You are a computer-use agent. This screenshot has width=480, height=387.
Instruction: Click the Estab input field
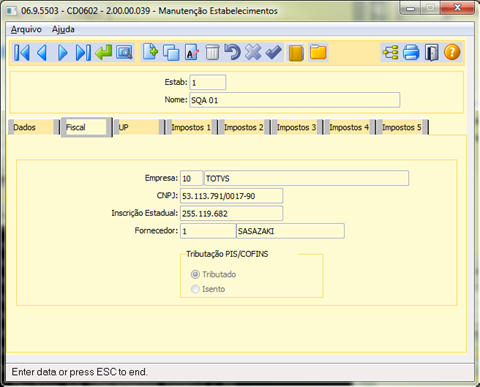coord(208,82)
